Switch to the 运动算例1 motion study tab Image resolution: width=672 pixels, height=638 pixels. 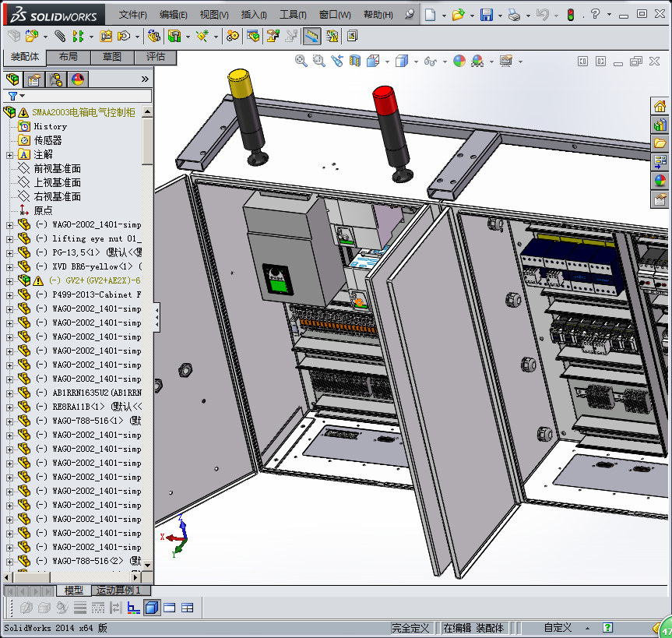point(118,590)
